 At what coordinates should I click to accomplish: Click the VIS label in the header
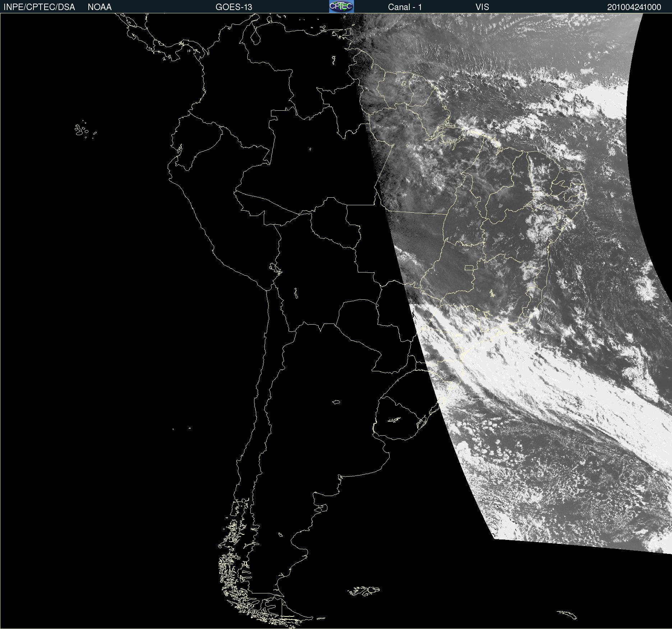pyautogui.click(x=482, y=7)
